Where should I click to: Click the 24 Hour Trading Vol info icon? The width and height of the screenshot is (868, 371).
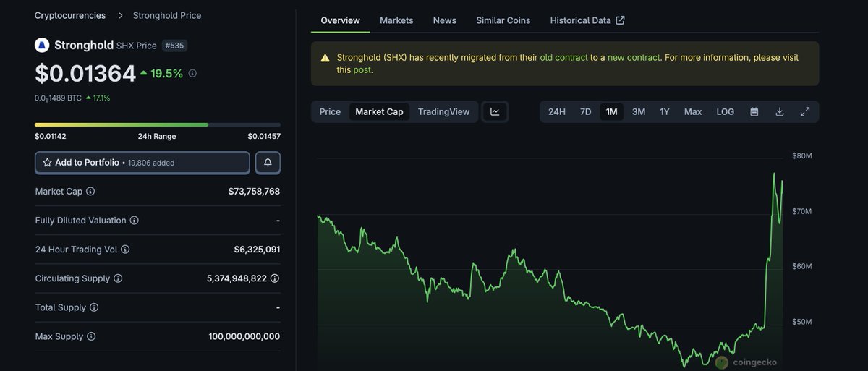(125, 250)
